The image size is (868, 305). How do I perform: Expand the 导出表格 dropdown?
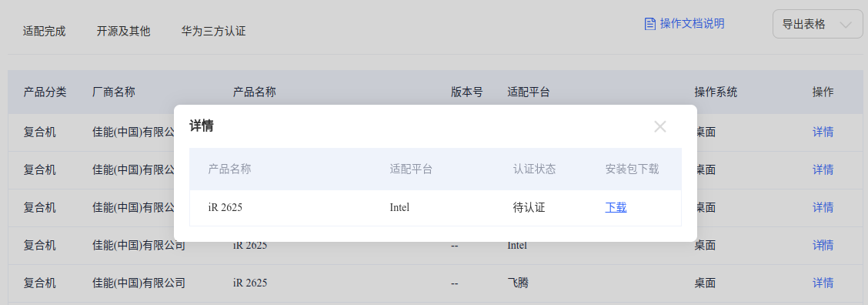click(x=818, y=24)
